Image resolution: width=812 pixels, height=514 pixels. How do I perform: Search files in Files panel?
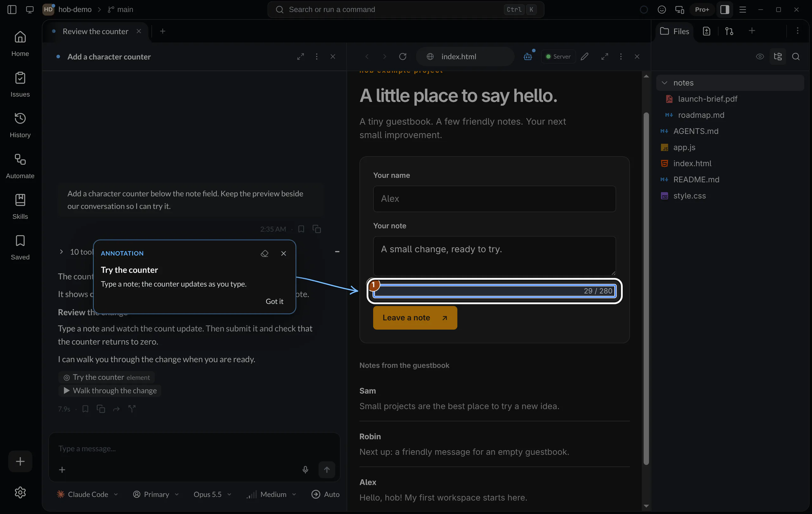click(796, 57)
